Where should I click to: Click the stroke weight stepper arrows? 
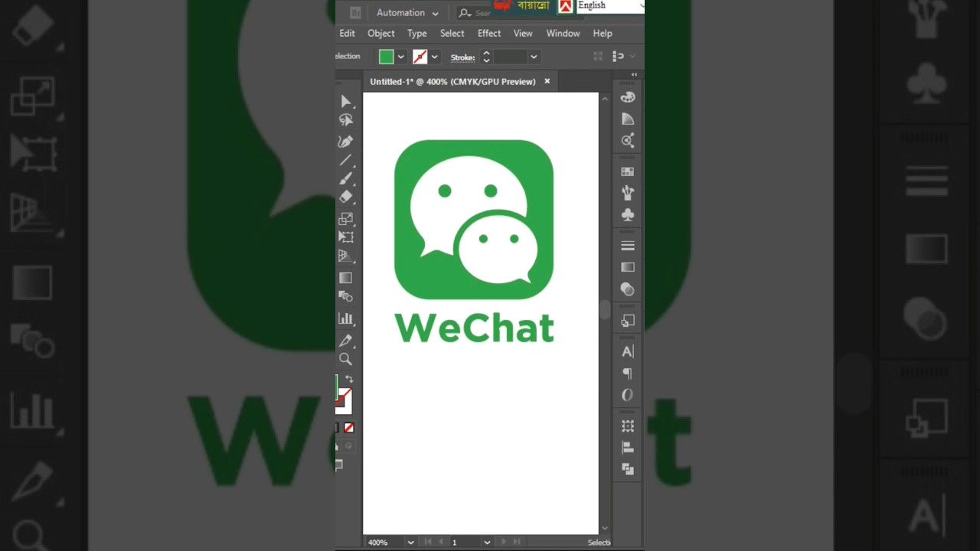click(485, 57)
